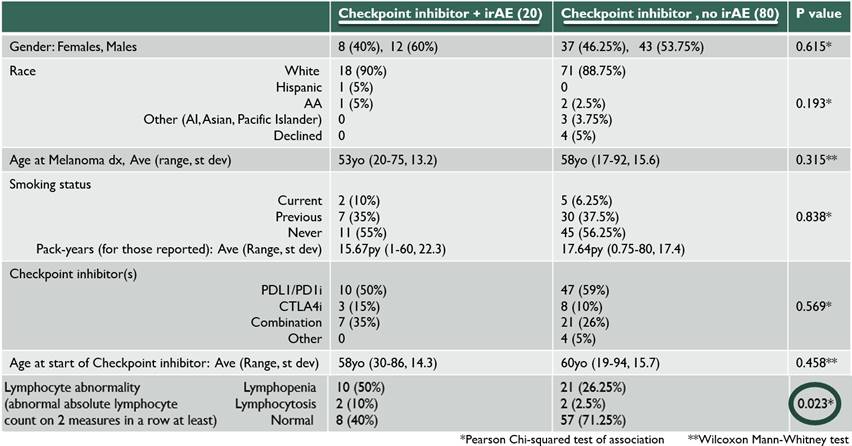Click the "18 (90%)" White race cell

363,72
